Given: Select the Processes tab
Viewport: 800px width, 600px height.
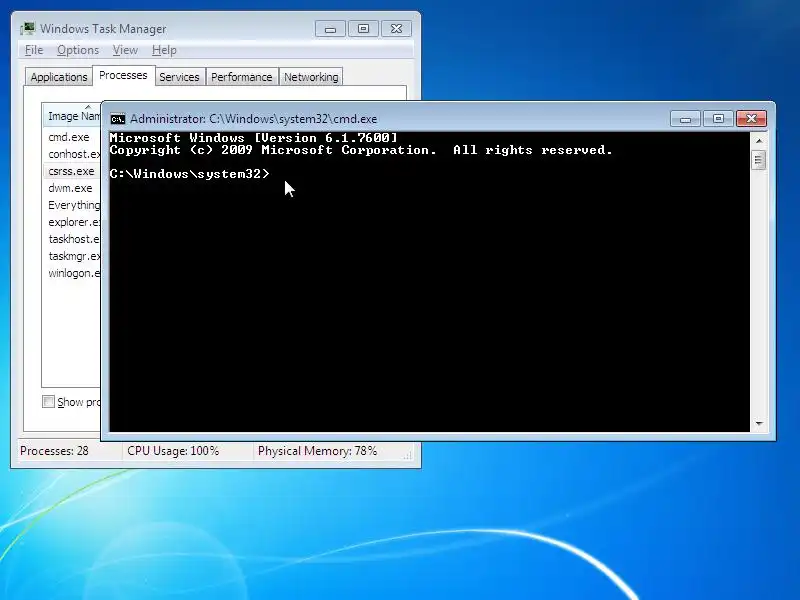Looking at the screenshot, I should click(x=123, y=76).
